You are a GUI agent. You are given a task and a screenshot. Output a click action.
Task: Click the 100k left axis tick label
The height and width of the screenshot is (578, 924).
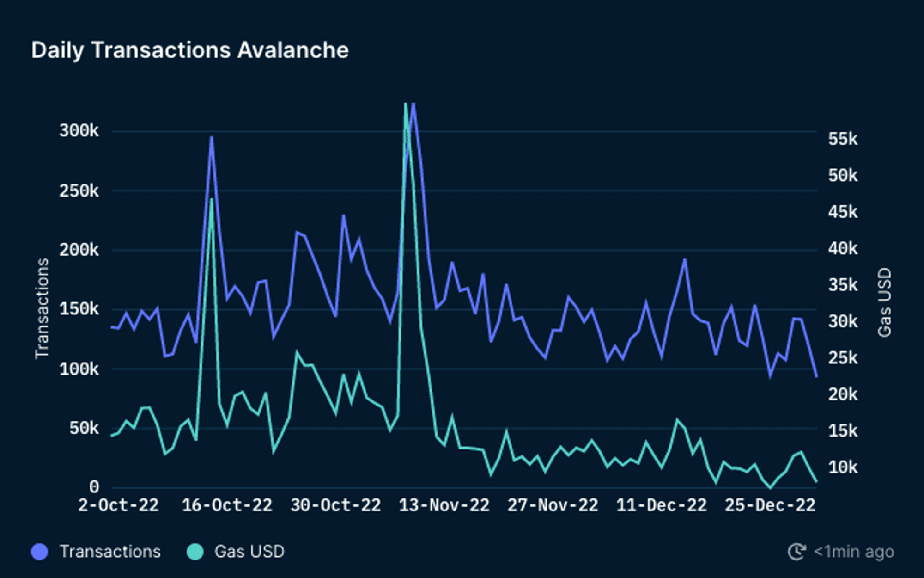point(79,369)
